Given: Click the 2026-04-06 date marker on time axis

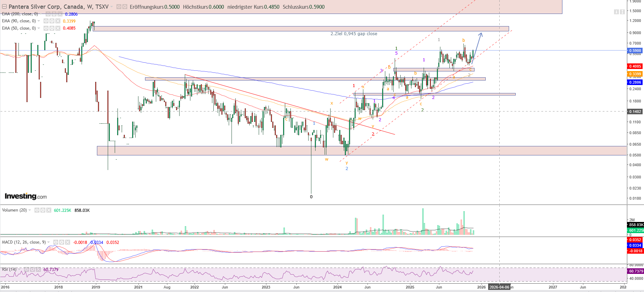Looking at the screenshot, I should coord(499,287).
